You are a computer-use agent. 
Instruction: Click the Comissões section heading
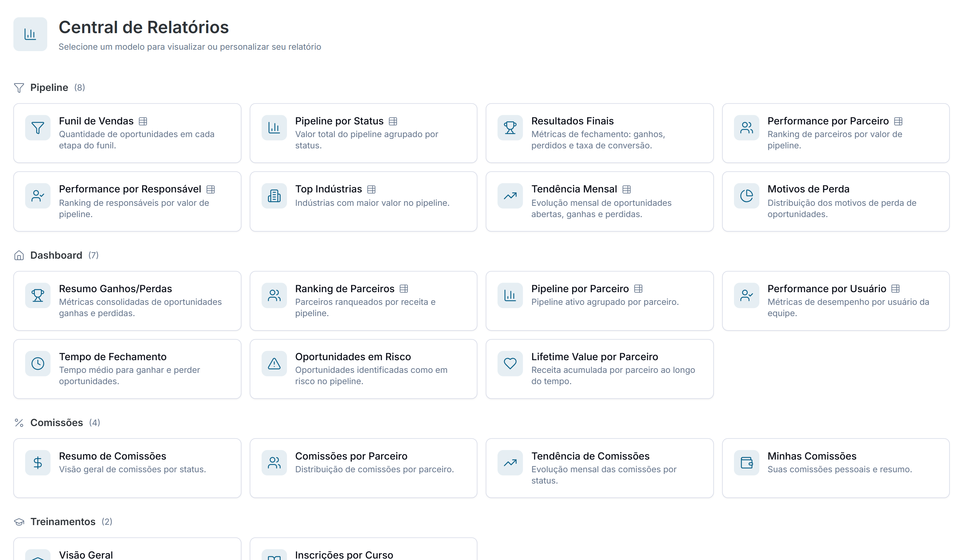click(x=56, y=423)
